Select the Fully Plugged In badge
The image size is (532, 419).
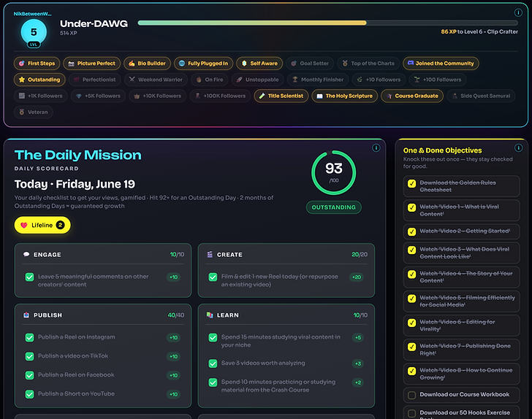tap(203, 64)
